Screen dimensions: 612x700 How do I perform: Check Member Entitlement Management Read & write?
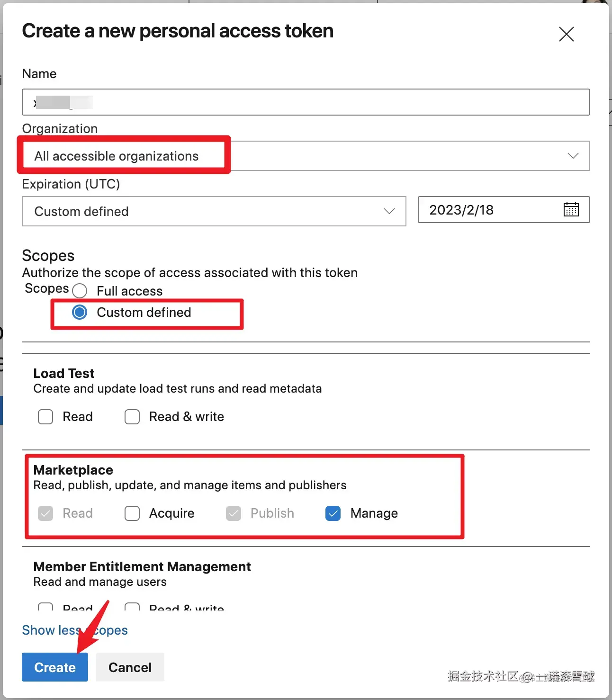coord(132,607)
